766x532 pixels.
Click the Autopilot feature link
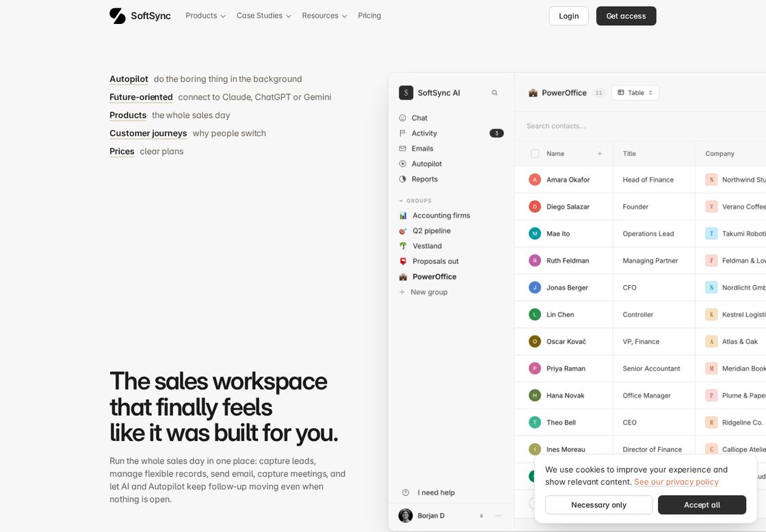[129, 79]
